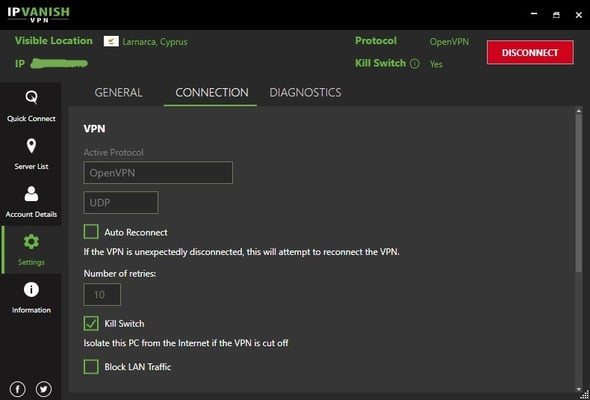Open the UDP transport dropdown

(x=121, y=202)
